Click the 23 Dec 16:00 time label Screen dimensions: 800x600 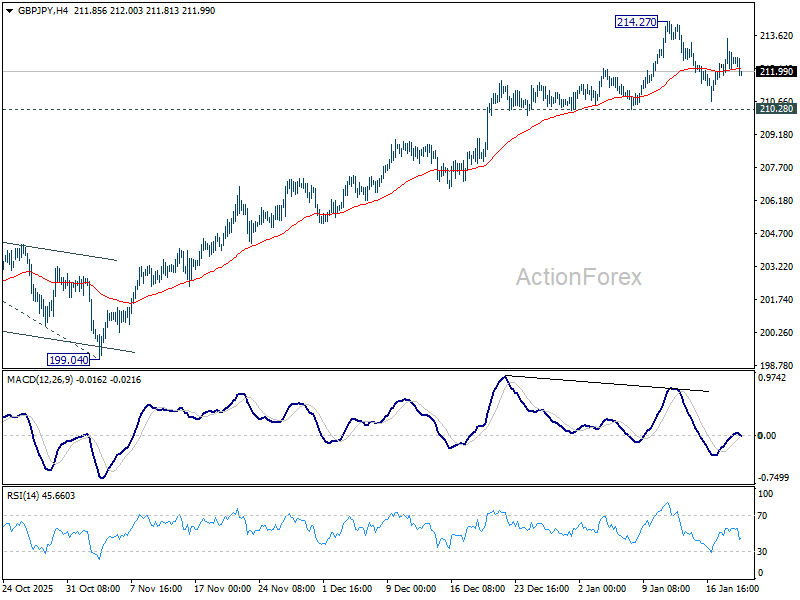[541, 588]
